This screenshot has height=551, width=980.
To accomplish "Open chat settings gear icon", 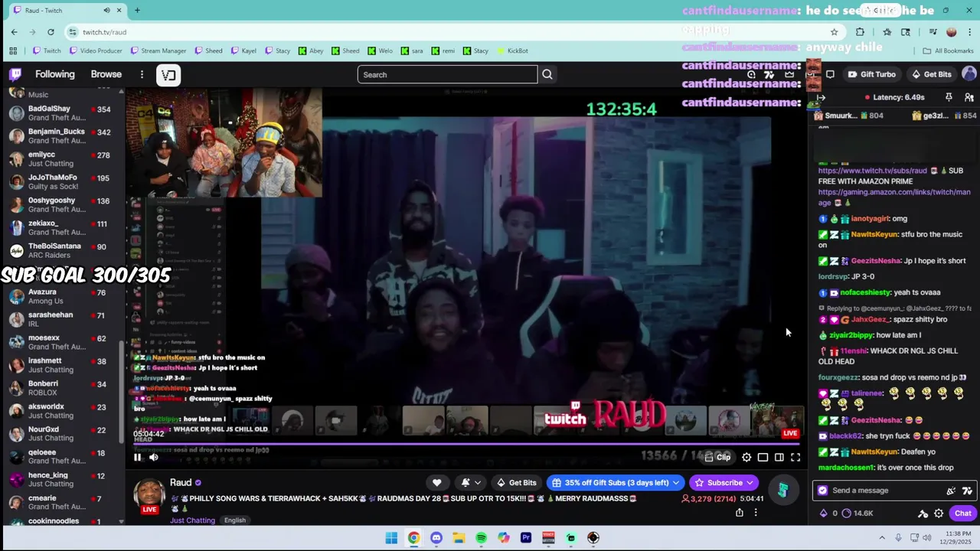I will [939, 514].
